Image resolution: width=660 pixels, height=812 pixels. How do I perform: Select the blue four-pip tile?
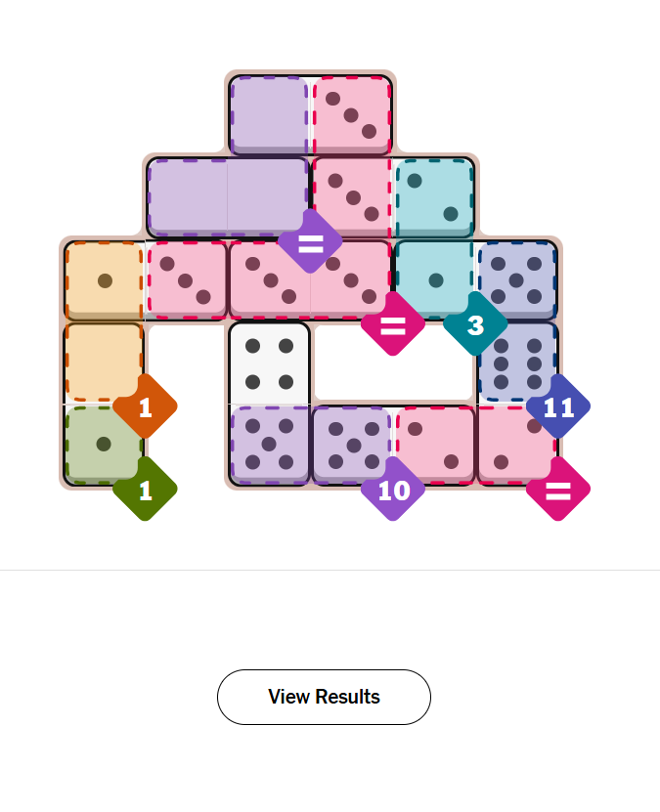[x=517, y=280]
